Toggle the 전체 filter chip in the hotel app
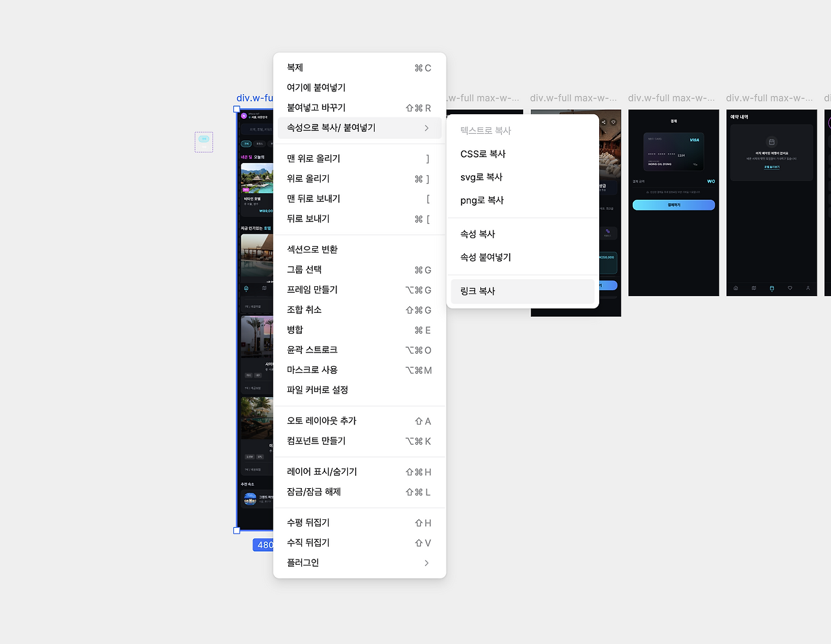Image resolution: width=831 pixels, height=644 pixels. [247, 143]
